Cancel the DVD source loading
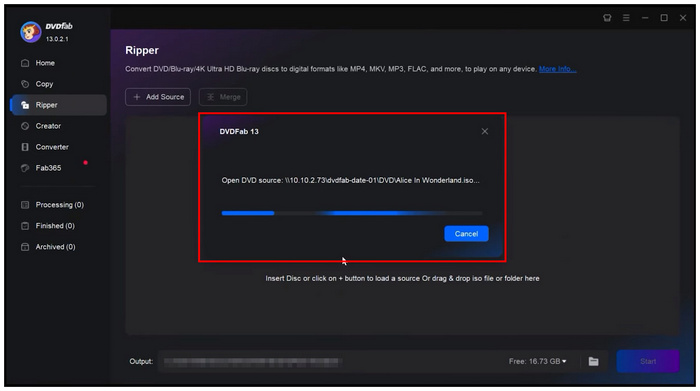The height and width of the screenshot is (391, 700). [466, 234]
